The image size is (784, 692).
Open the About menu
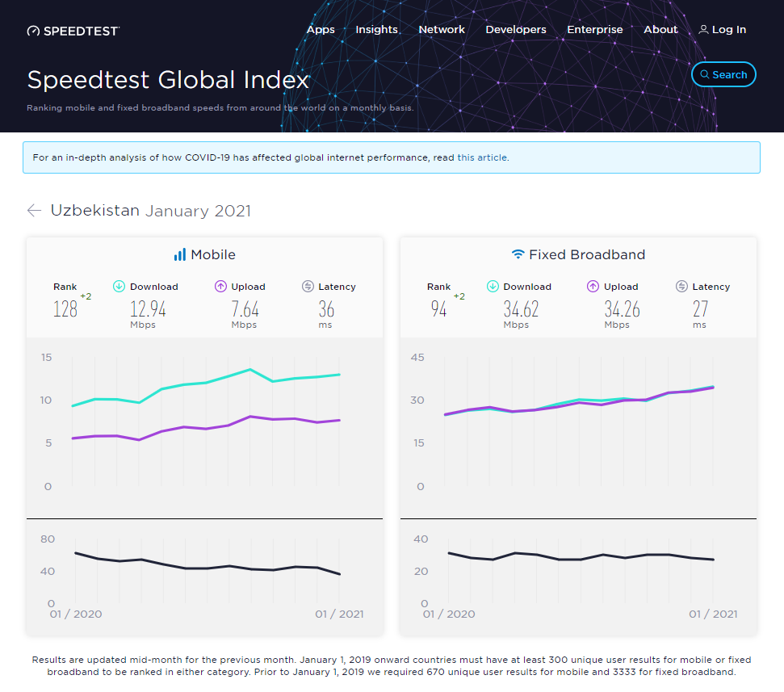660,30
